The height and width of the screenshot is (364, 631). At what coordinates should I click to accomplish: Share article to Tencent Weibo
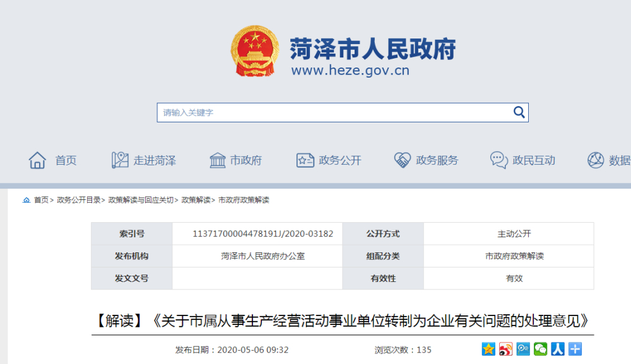(523, 349)
